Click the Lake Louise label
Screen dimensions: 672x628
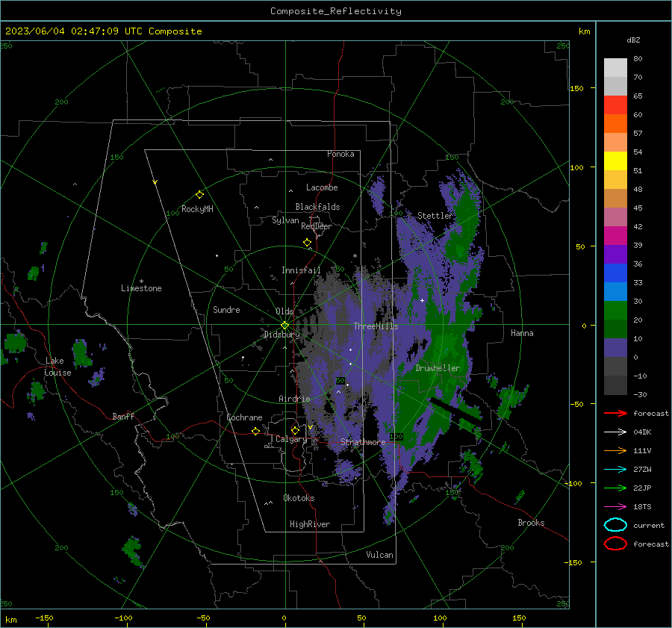57,367
